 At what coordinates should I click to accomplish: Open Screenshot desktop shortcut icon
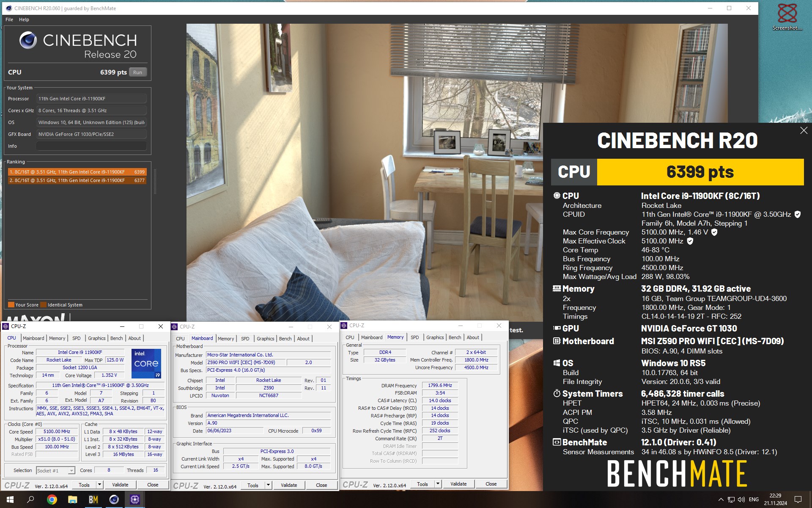[x=787, y=17]
